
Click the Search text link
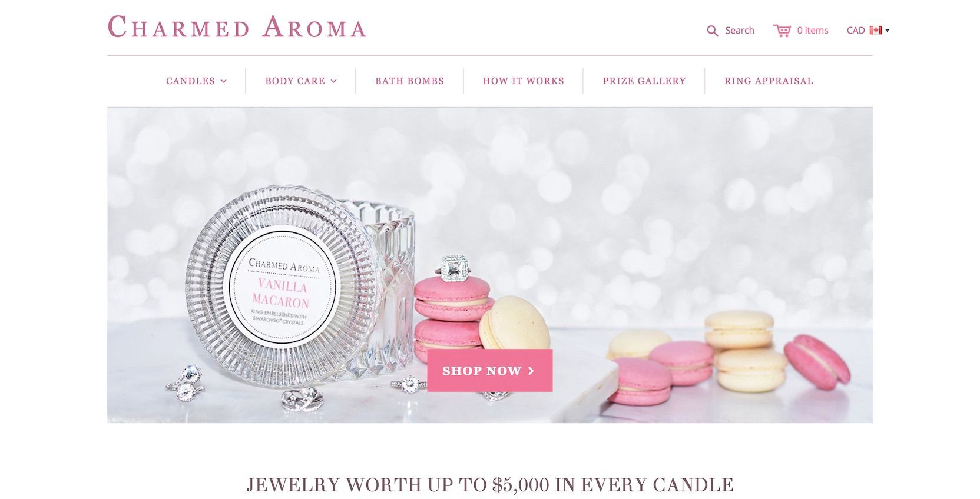point(740,31)
